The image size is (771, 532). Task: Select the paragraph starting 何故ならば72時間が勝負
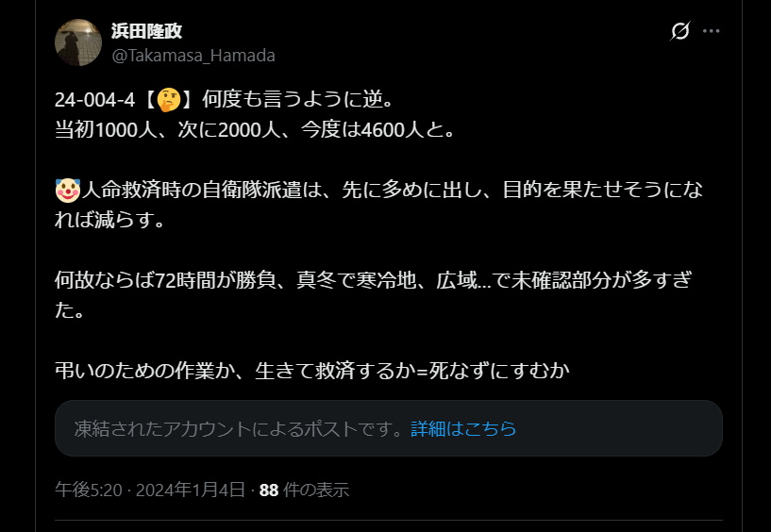click(x=374, y=294)
